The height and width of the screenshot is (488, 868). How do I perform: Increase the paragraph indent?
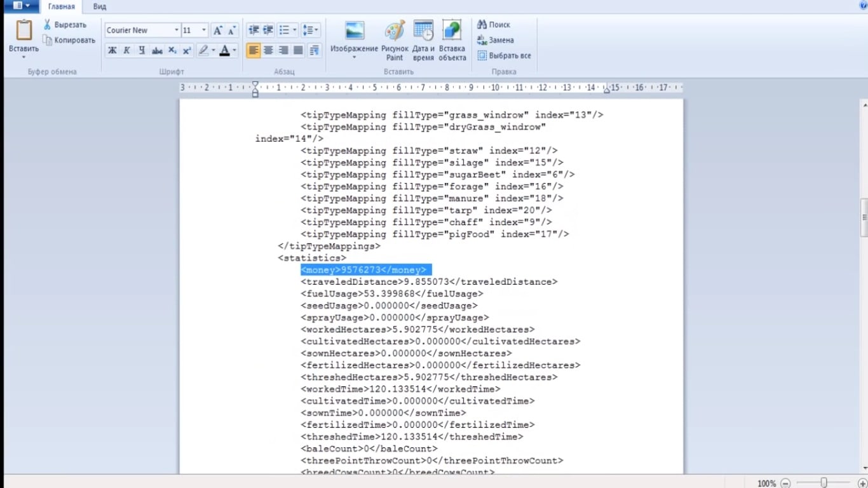coord(268,30)
